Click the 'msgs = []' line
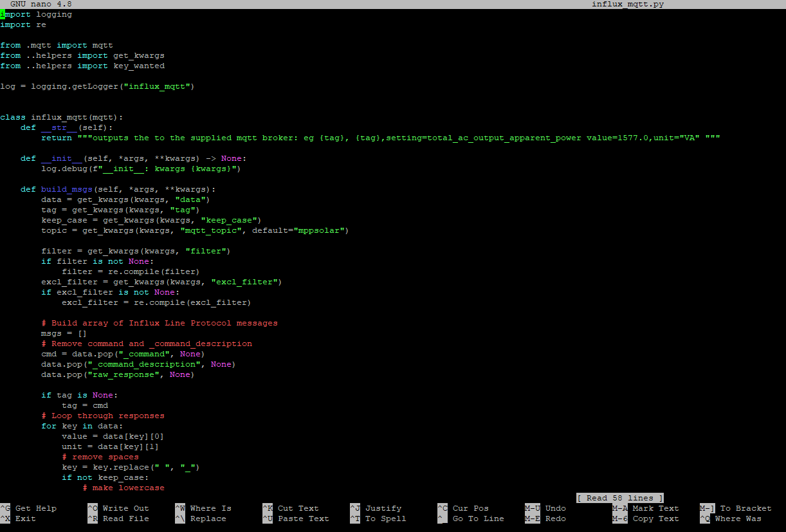This screenshot has width=786, height=532. coord(64,333)
